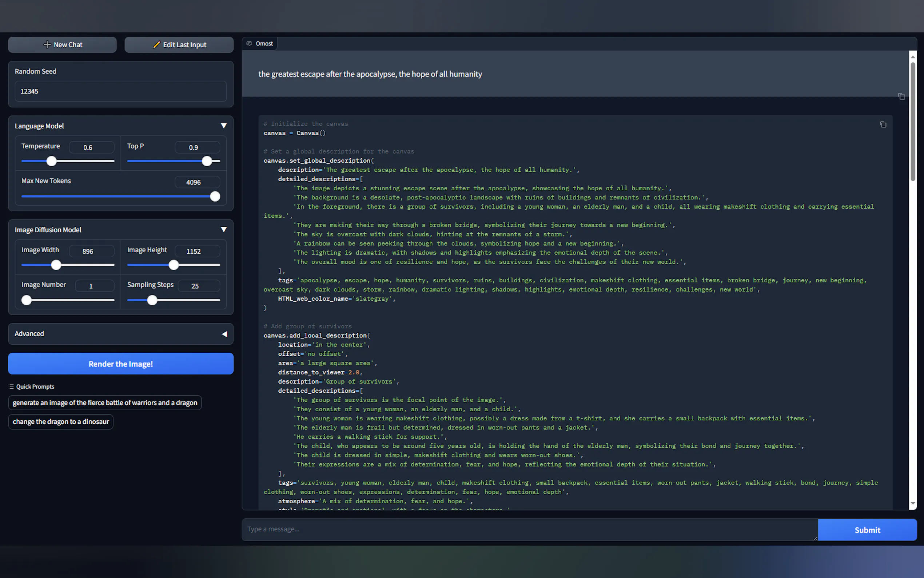Click the chat scrollbar down arrow
Image resolution: width=924 pixels, height=578 pixels.
tap(912, 503)
